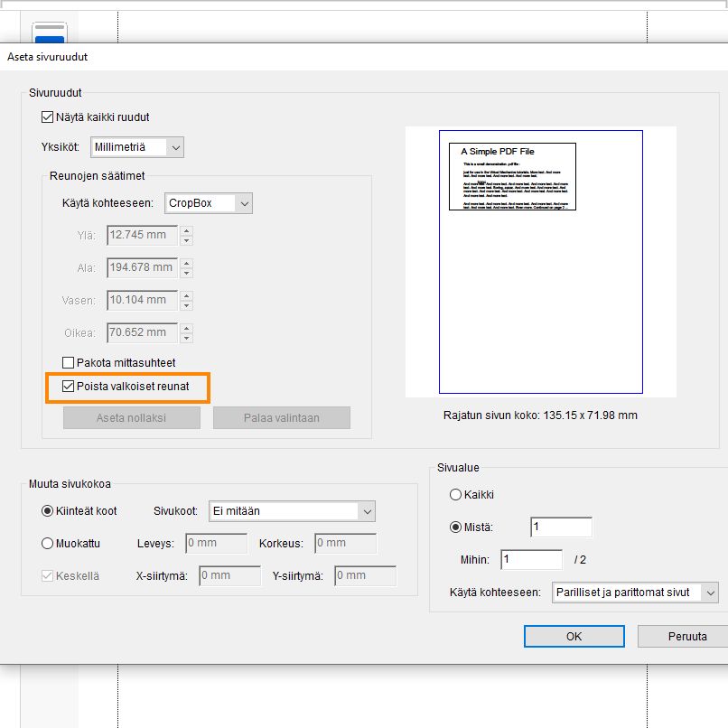The image size is (728, 728).
Task: Click the "Mistä" page number field
Action: (561, 526)
